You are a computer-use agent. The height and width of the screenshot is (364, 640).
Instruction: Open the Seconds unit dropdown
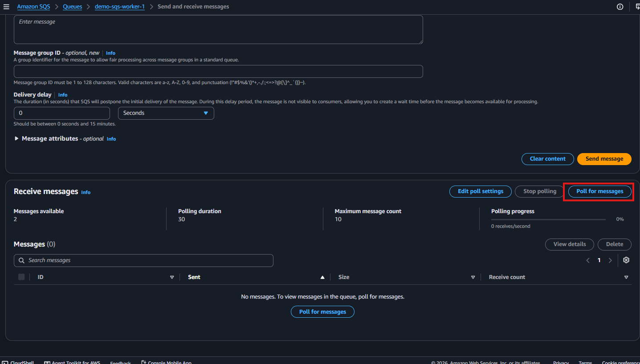coord(166,113)
